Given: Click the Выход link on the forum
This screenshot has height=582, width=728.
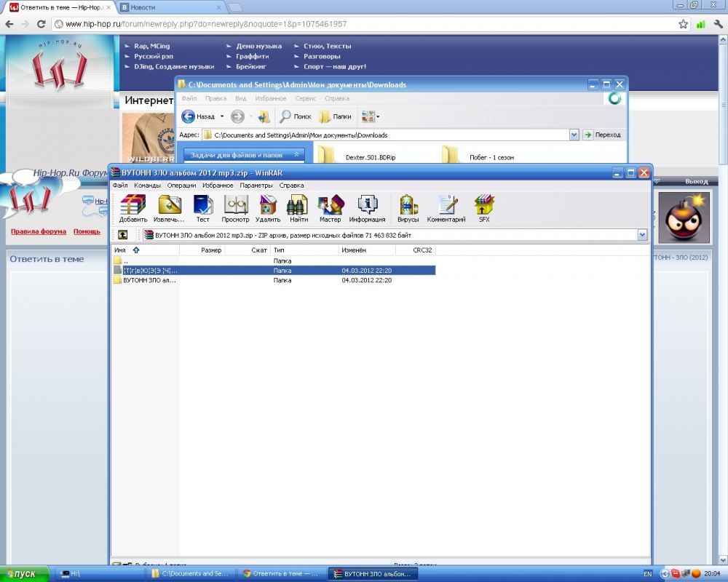Looking at the screenshot, I should point(697,181).
